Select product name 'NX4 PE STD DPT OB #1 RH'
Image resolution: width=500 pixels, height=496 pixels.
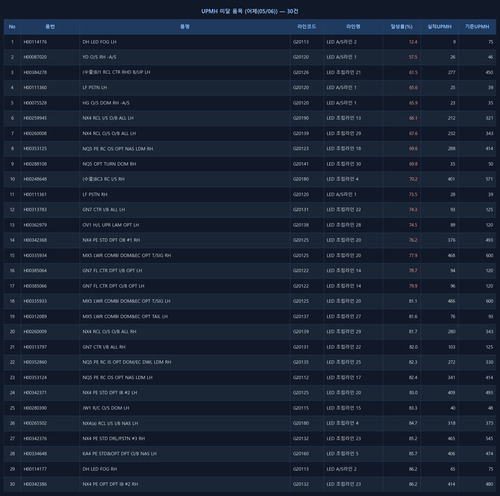(x=111, y=240)
